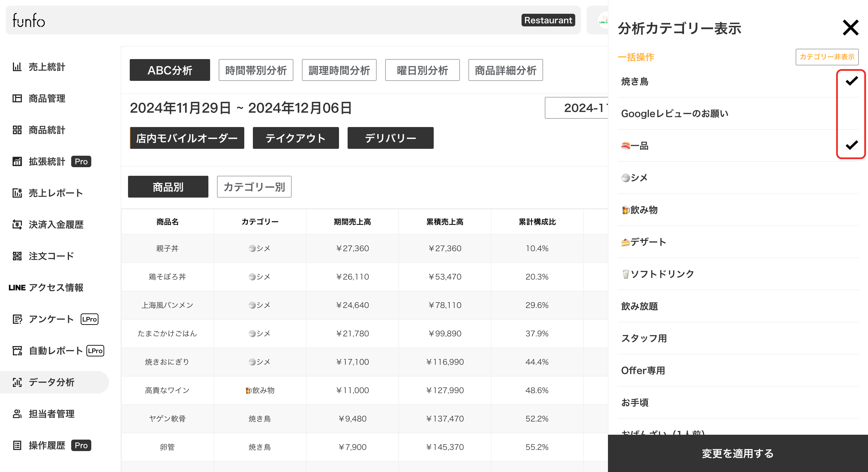Select the 商品別 view tab
Screen dimensions: 868x472
tap(168, 186)
